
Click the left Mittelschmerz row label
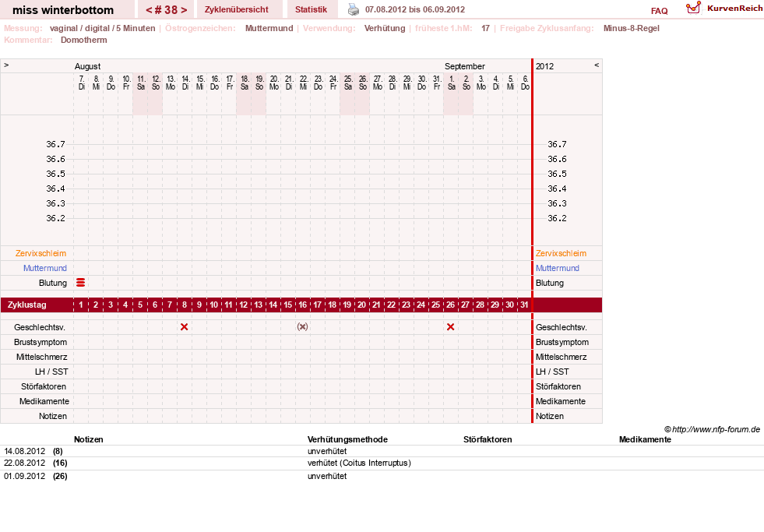pyautogui.click(x=42, y=357)
